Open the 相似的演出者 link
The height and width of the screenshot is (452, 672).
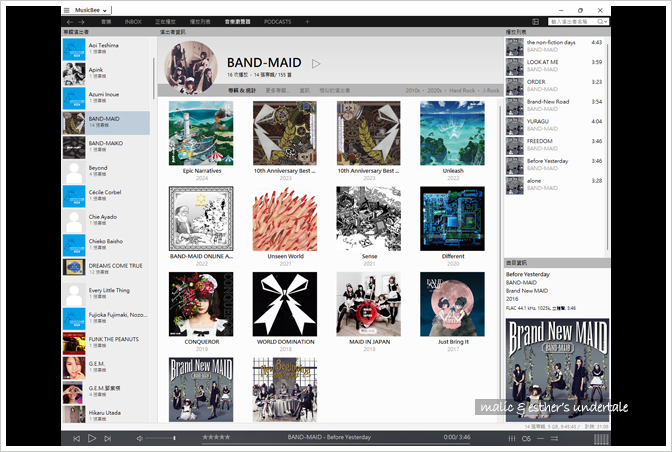pos(335,90)
